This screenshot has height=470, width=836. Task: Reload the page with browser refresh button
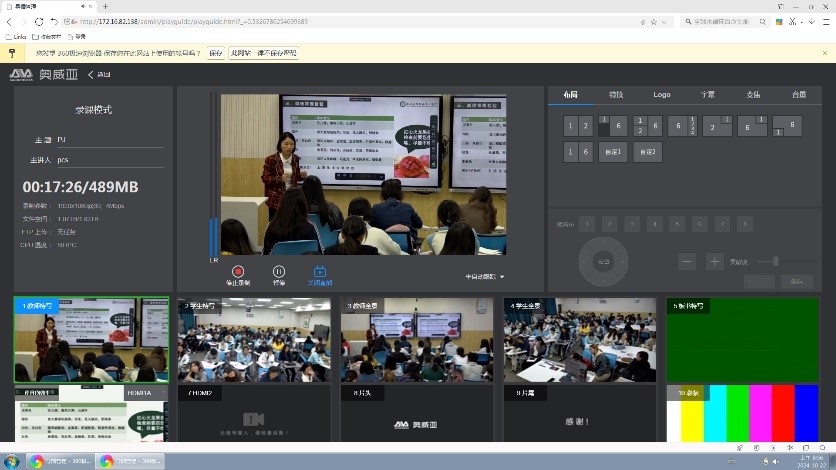39,21
